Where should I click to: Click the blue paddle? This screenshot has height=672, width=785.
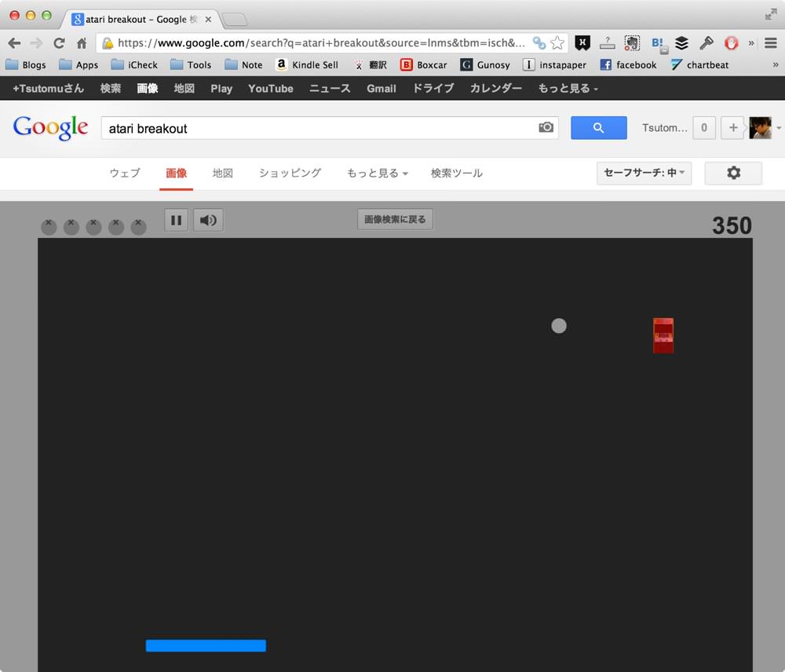tap(206, 645)
